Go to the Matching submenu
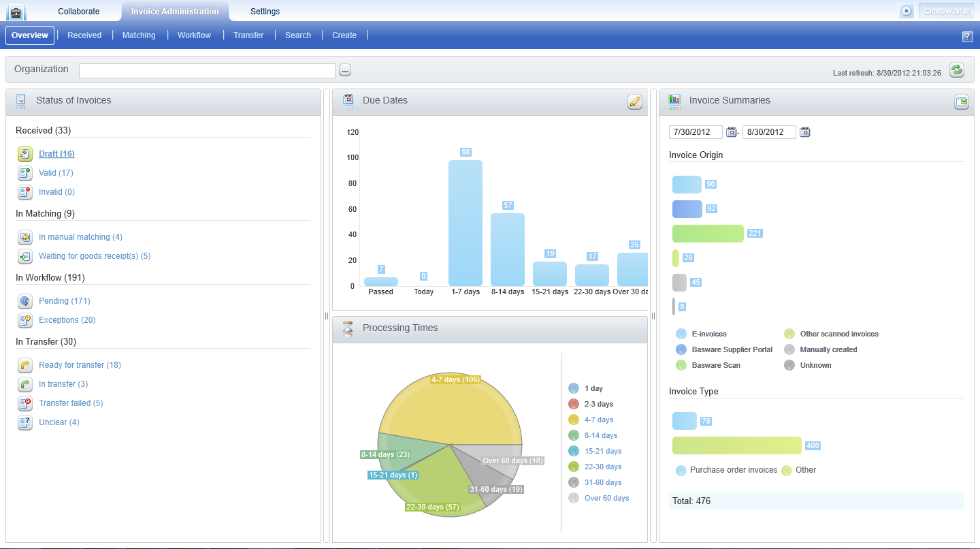980x549 pixels. click(x=139, y=35)
